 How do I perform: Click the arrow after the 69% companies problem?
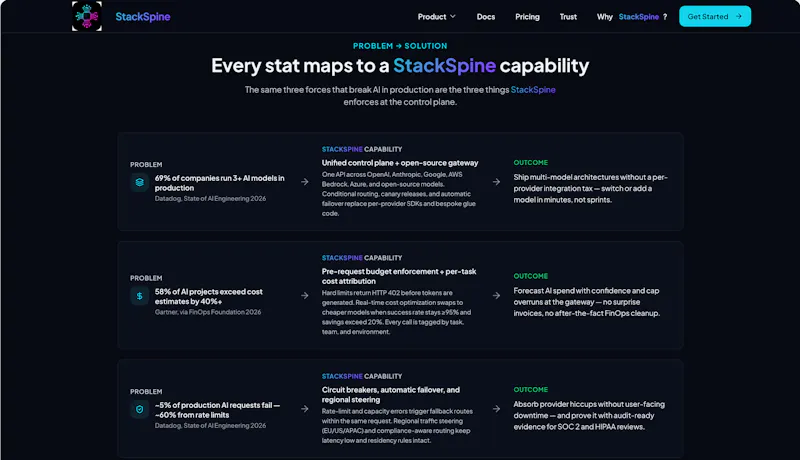pos(305,182)
